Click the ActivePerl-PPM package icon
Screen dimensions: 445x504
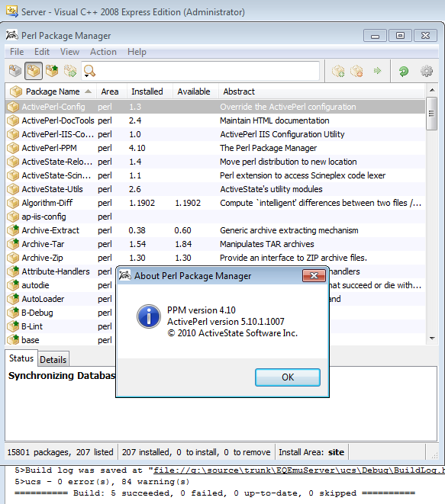pos(13,148)
